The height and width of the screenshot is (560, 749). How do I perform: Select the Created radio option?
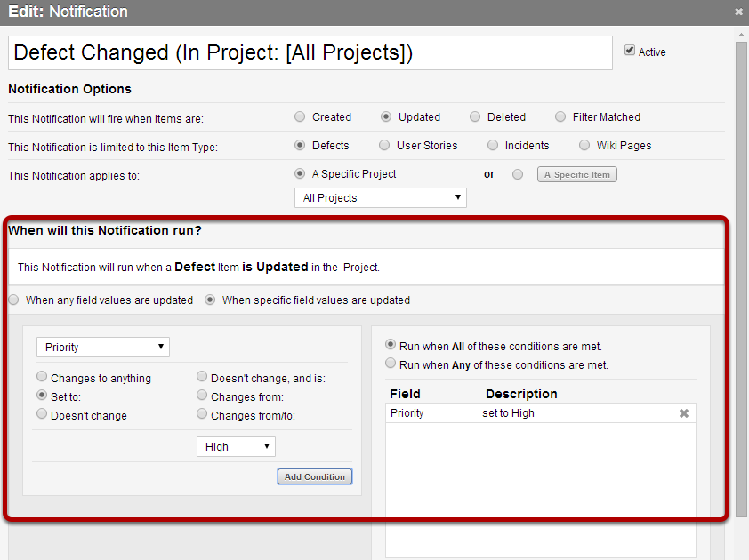(x=300, y=117)
